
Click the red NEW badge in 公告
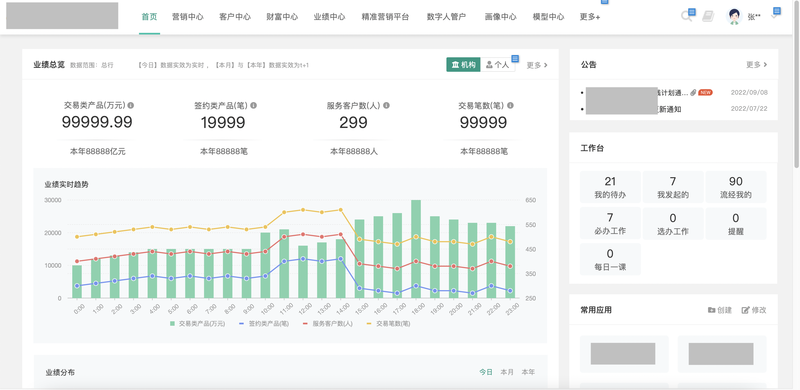(705, 92)
